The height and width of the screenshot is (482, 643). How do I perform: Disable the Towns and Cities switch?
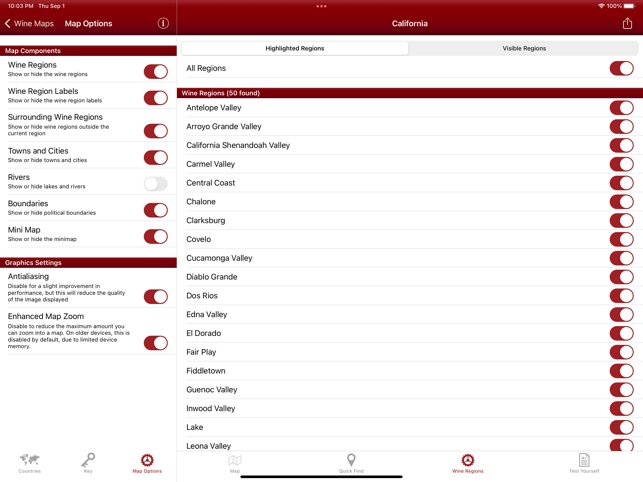click(x=155, y=158)
